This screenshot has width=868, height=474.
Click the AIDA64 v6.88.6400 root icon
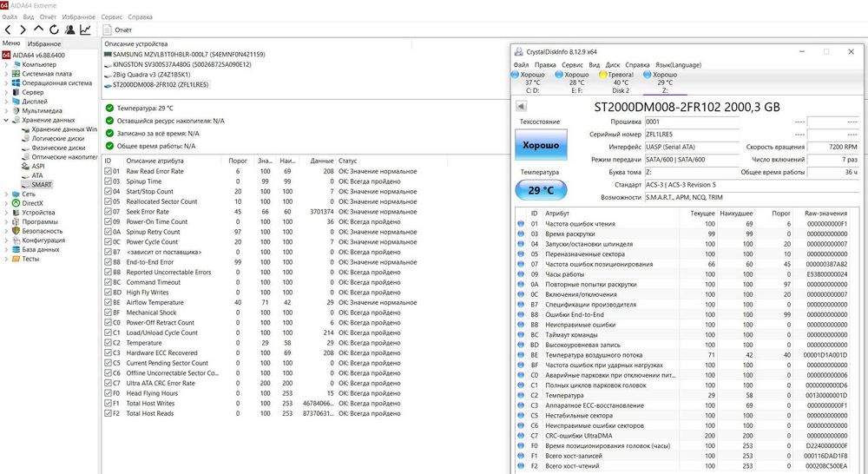[6, 55]
